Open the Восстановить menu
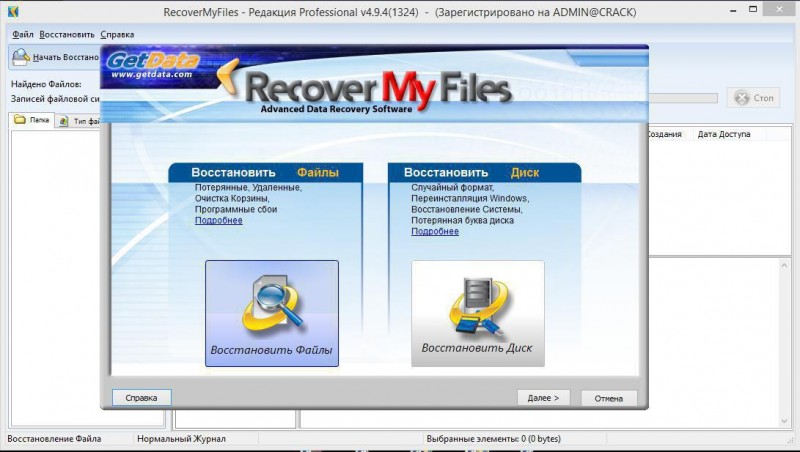The width and height of the screenshot is (800, 452). (x=67, y=34)
